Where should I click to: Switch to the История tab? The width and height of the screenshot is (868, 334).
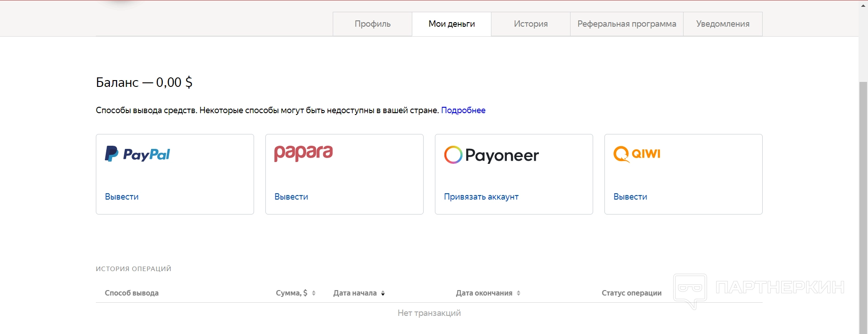pyautogui.click(x=531, y=24)
